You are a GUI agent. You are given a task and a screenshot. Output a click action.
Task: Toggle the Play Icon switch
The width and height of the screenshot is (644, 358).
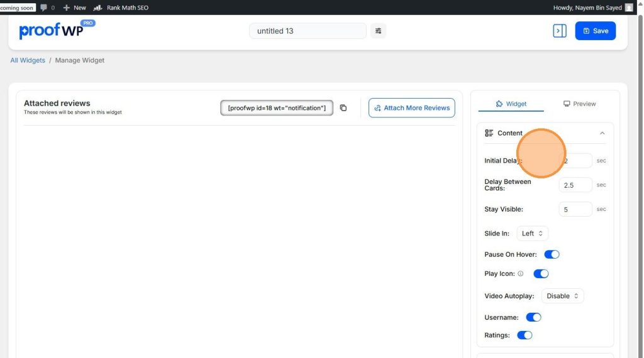[541, 273]
